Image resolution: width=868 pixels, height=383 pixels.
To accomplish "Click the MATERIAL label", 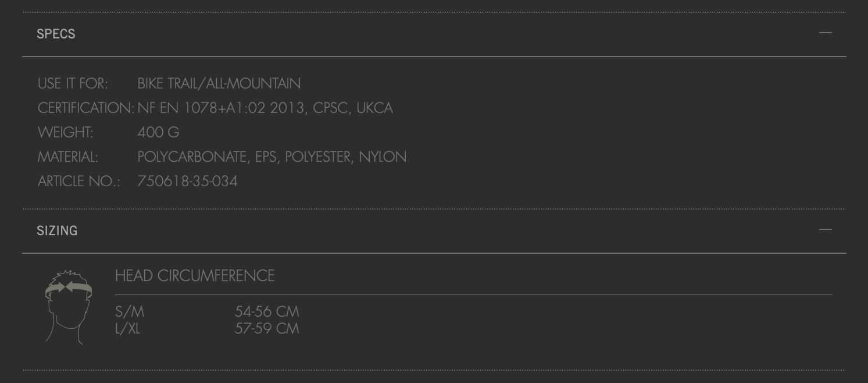I will tap(67, 157).
